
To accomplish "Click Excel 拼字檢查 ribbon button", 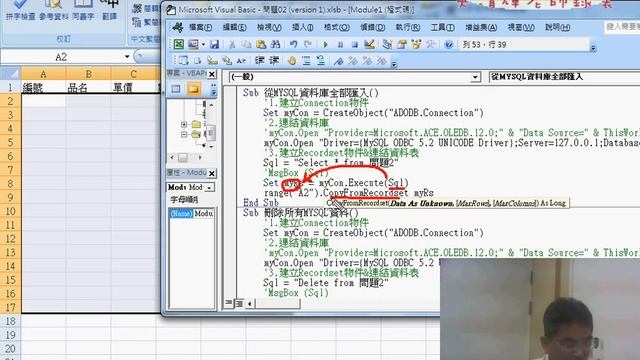I will pos(20,10).
